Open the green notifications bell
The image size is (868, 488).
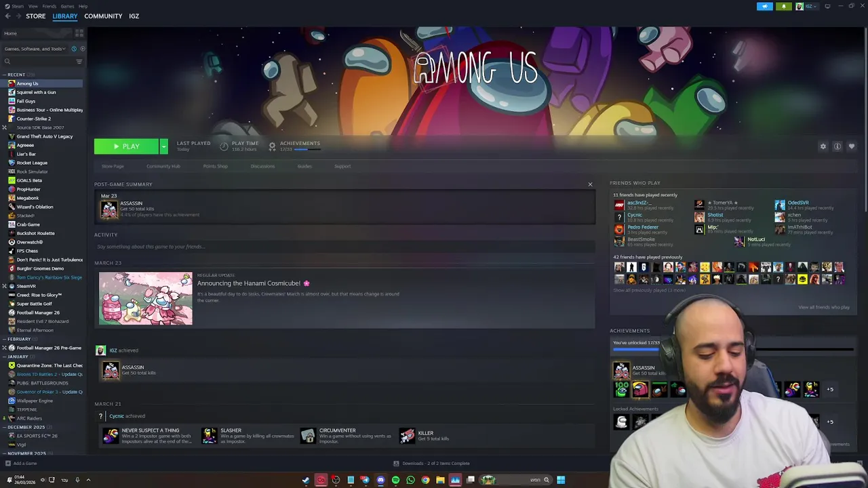[783, 7]
